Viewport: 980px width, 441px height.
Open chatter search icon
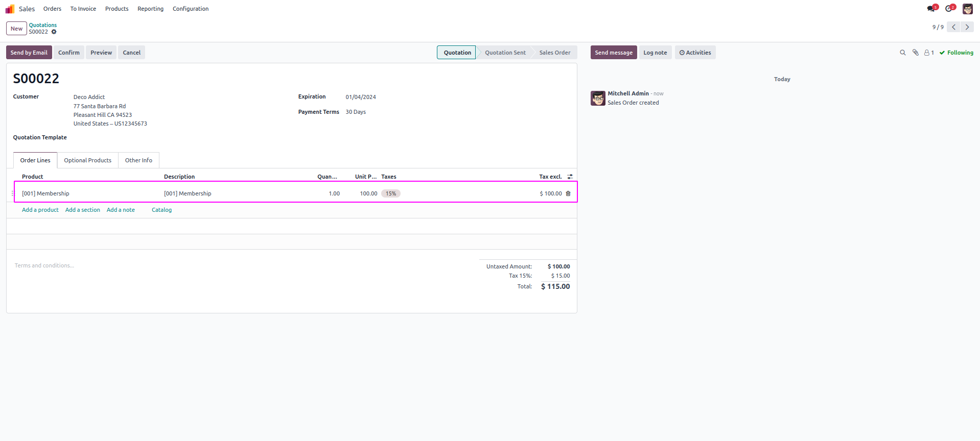tap(903, 53)
